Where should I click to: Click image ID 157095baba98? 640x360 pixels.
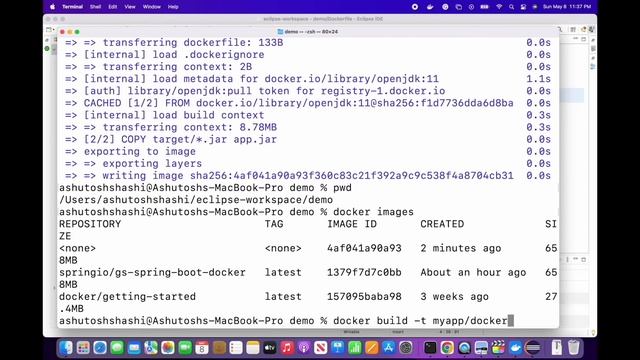(364, 297)
